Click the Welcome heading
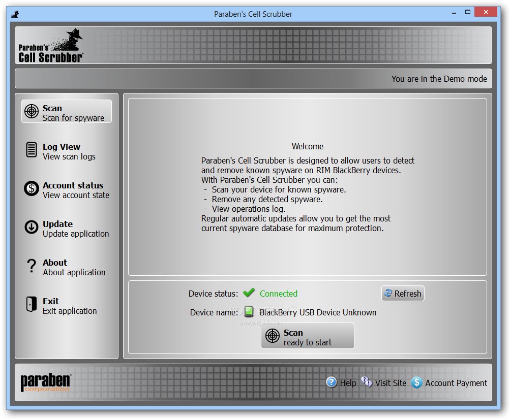511x420 pixels. (307, 146)
